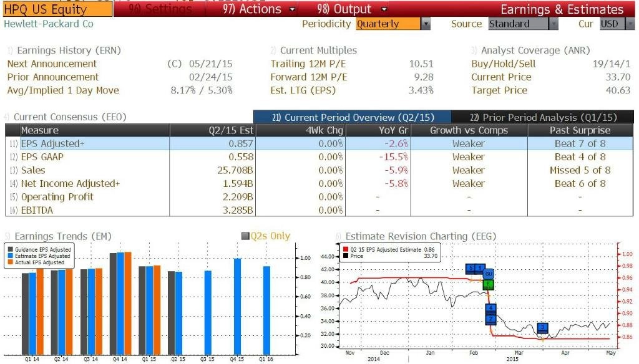
Task: Click the Operating Profit estimate 2.209B
Action: click(238, 197)
